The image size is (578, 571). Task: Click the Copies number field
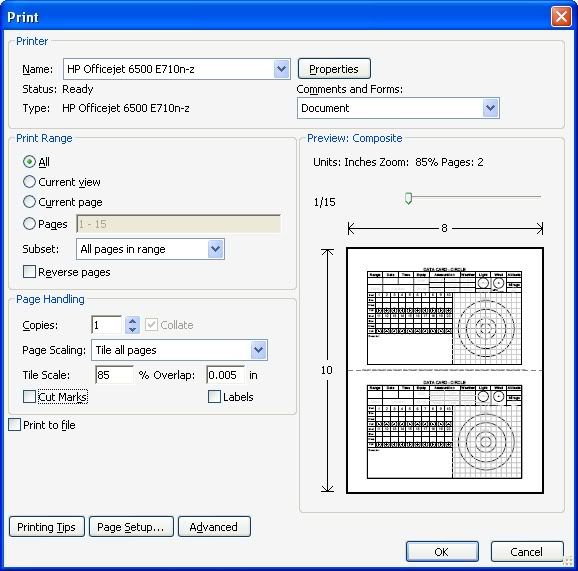[107, 325]
